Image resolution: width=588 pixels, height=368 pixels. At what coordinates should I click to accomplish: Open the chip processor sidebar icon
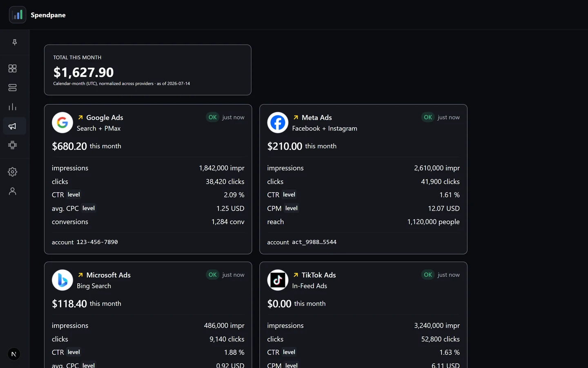coord(13,145)
